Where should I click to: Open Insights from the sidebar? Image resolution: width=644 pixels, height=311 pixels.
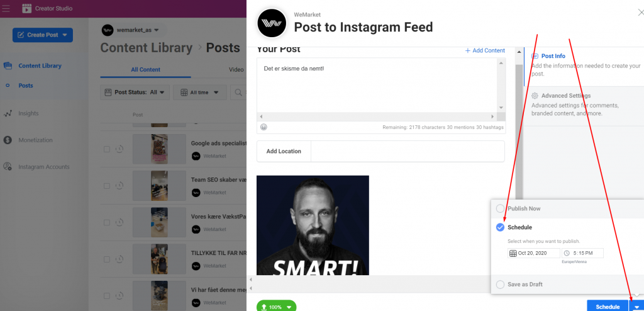point(28,113)
